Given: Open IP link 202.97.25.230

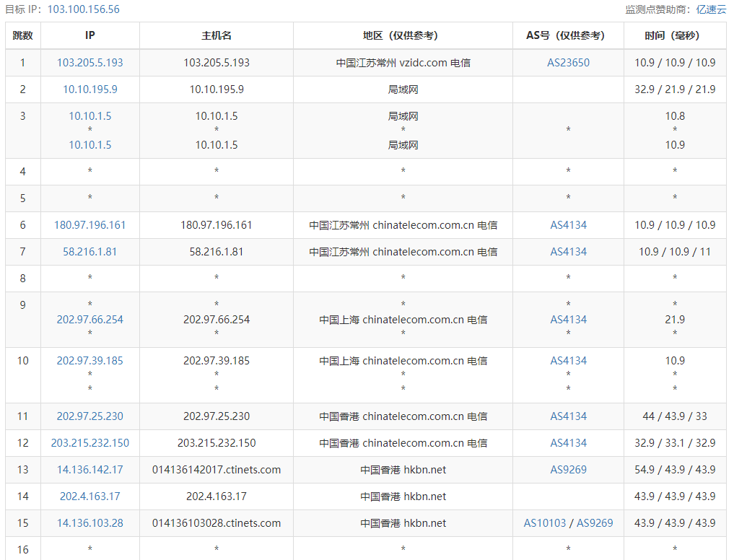Looking at the screenshot, I should point(90,416).
